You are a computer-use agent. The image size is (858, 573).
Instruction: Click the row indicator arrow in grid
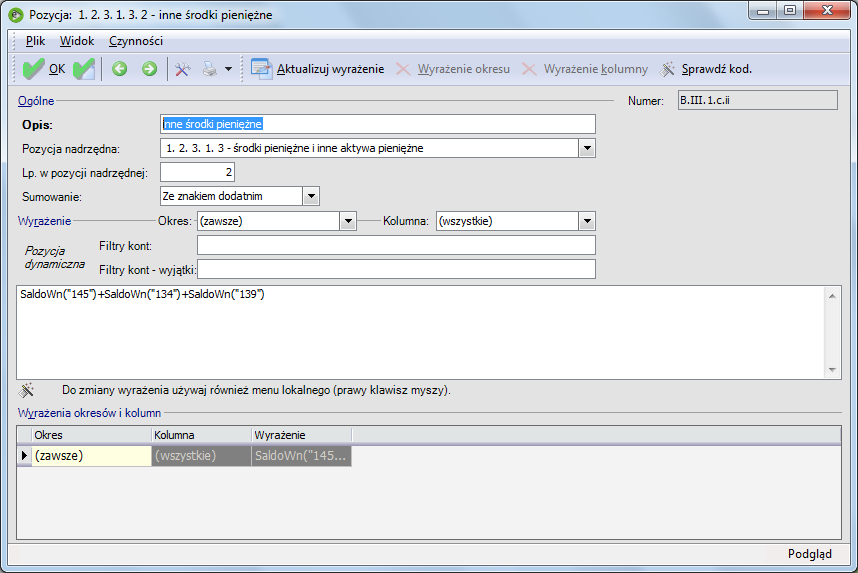pyautogui.click(x=24, y=456)
